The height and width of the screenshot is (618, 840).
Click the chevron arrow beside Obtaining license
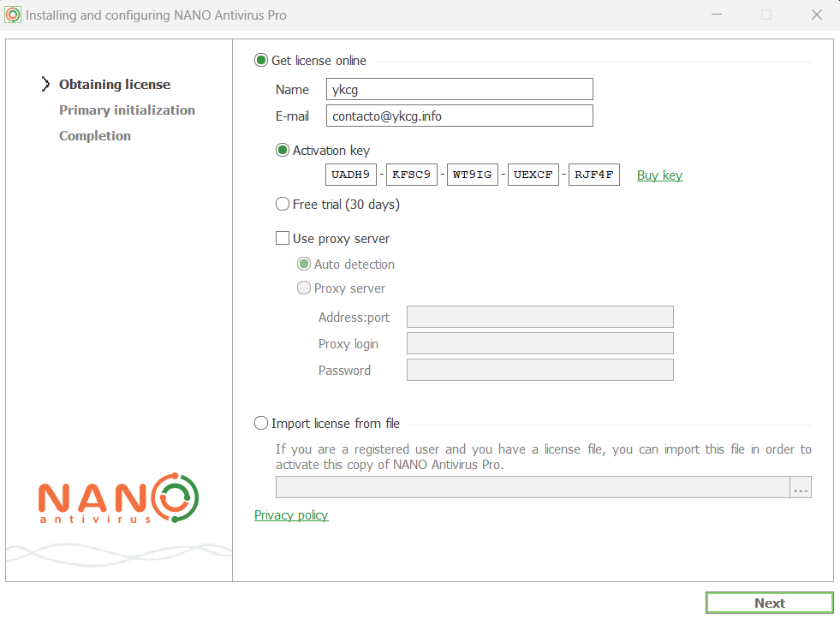[45, 84]
